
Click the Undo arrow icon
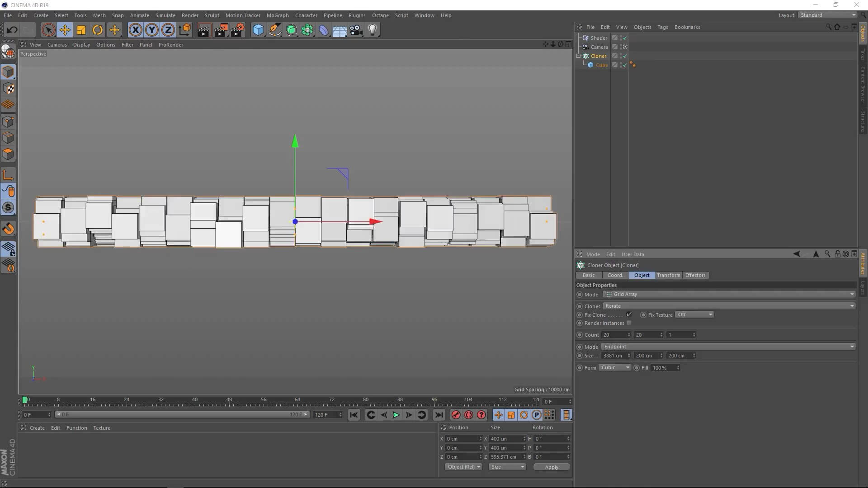click(12, 30)
